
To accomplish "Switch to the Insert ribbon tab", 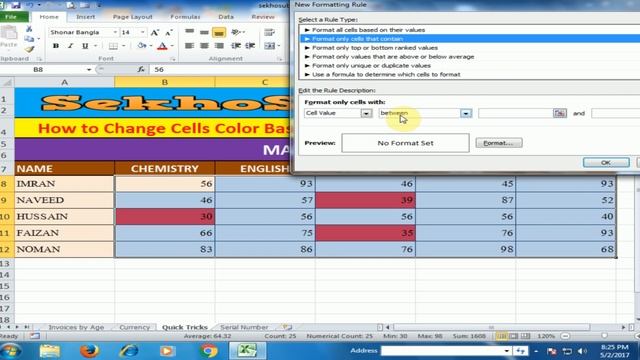I will pos(85,17).
